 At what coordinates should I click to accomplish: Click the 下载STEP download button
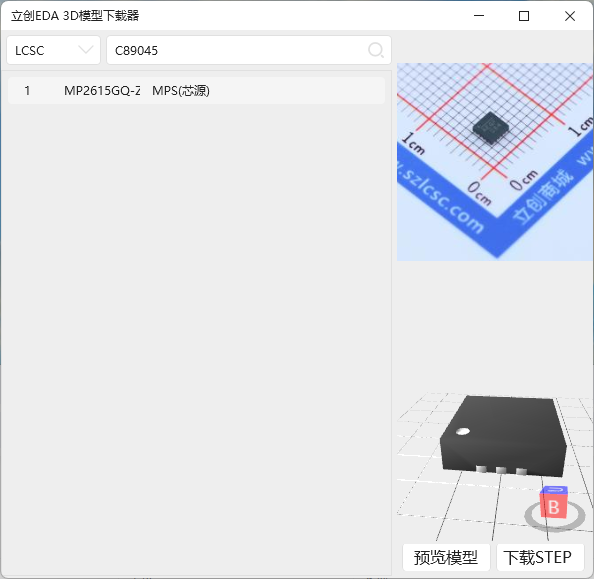[x=540, y=557]
